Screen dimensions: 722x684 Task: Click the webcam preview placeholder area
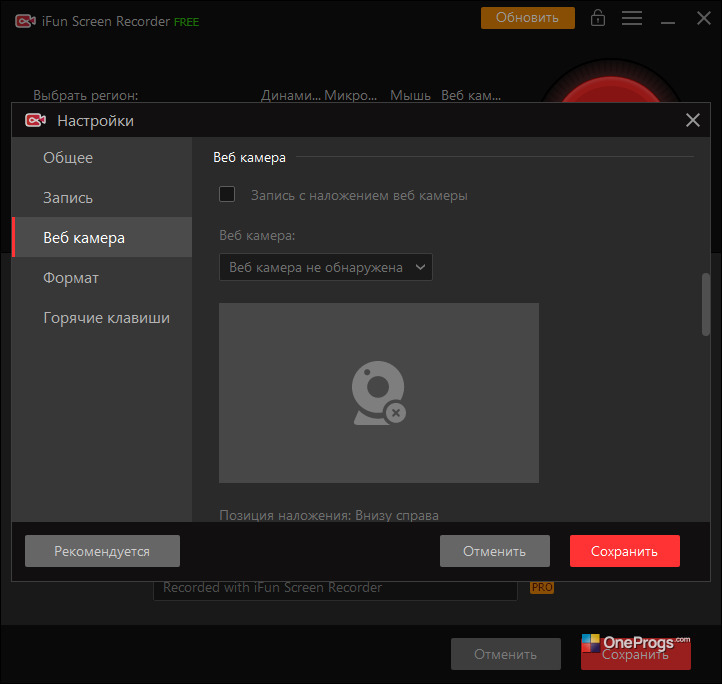[378, 393]
